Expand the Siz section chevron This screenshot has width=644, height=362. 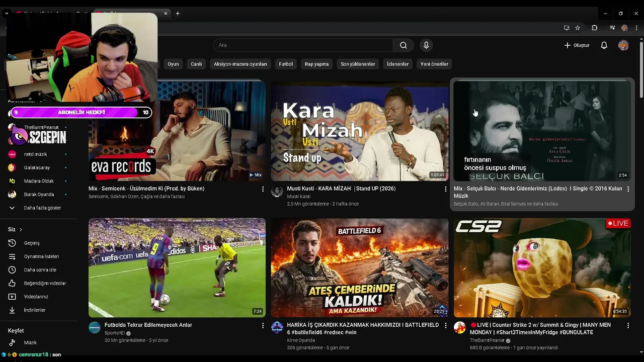[21, 229]
